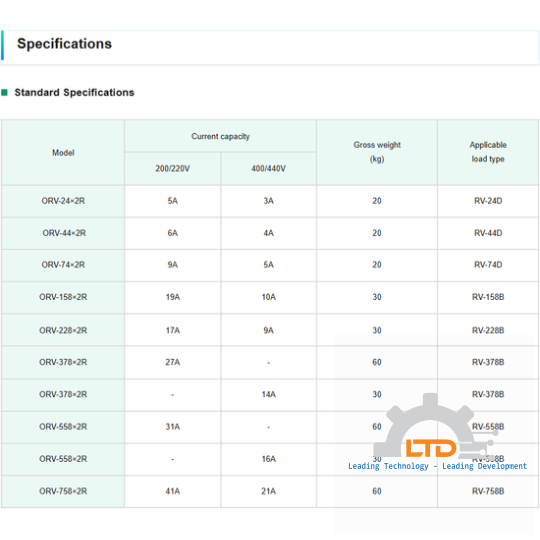Select the "Standard Specifications" subheading
Viewport: 540px width, 540px height.
(x=74, y=92)
